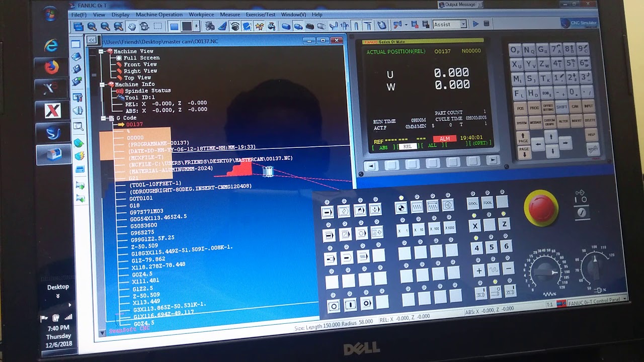The width and height of the screenshot is (644, 362).
Task: Click up arrow key on MDI keypad
Action: click(551, 136)
